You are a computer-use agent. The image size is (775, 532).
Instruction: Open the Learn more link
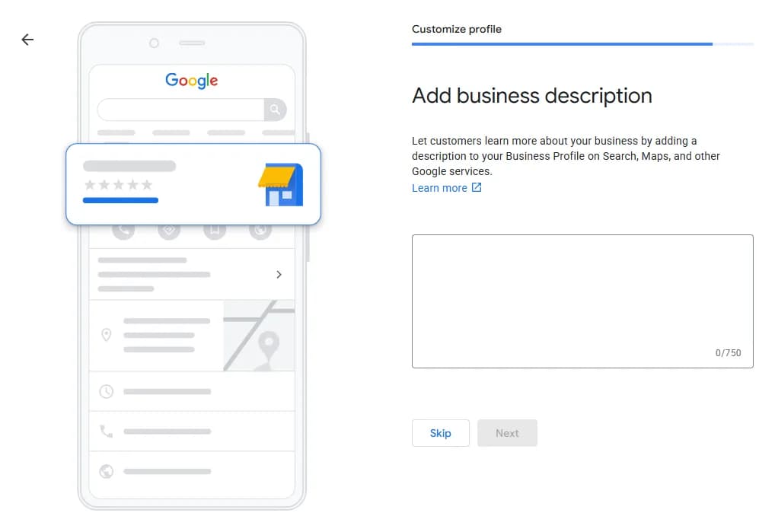coord(446,188)
